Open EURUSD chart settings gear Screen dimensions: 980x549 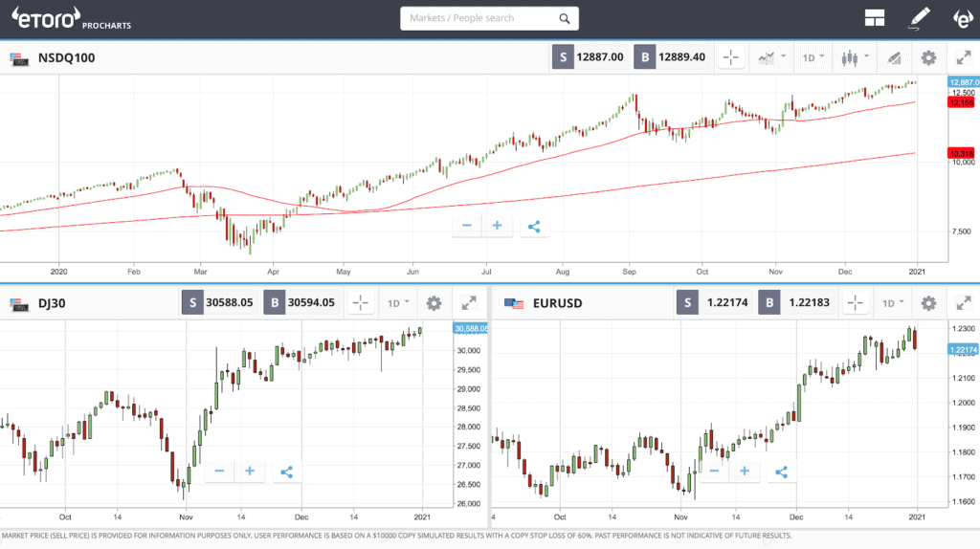click(x=928, y=303)
